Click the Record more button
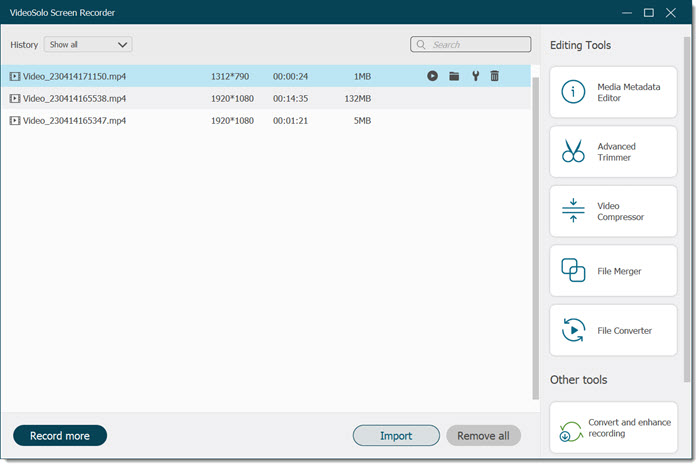 click(60, 436)
